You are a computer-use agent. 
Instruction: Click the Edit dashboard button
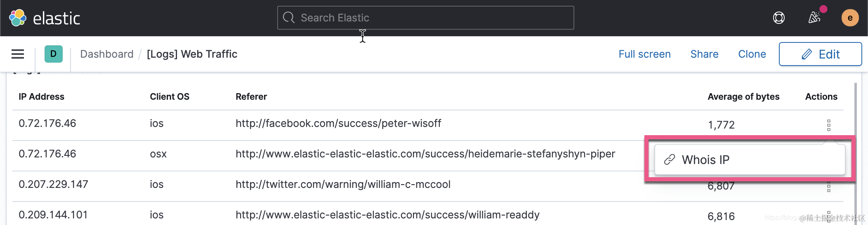(820, 54)
